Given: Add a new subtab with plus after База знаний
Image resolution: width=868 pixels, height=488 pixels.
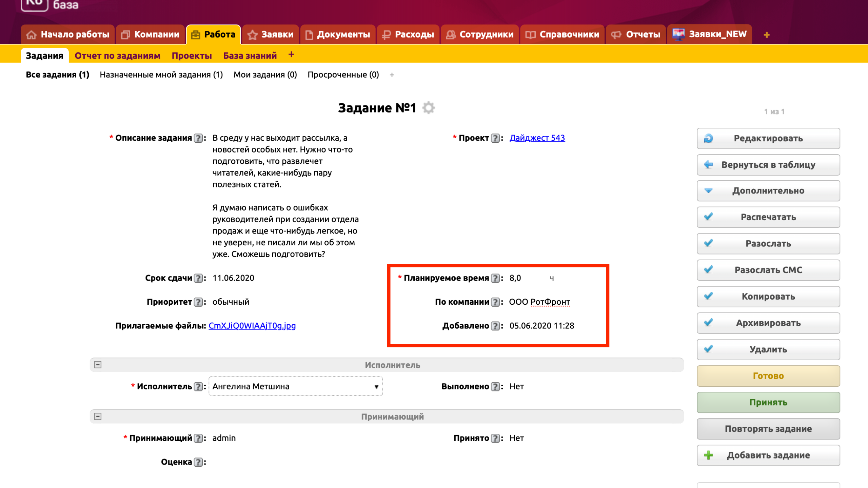Looking at the screenshot, I should 291,55.
